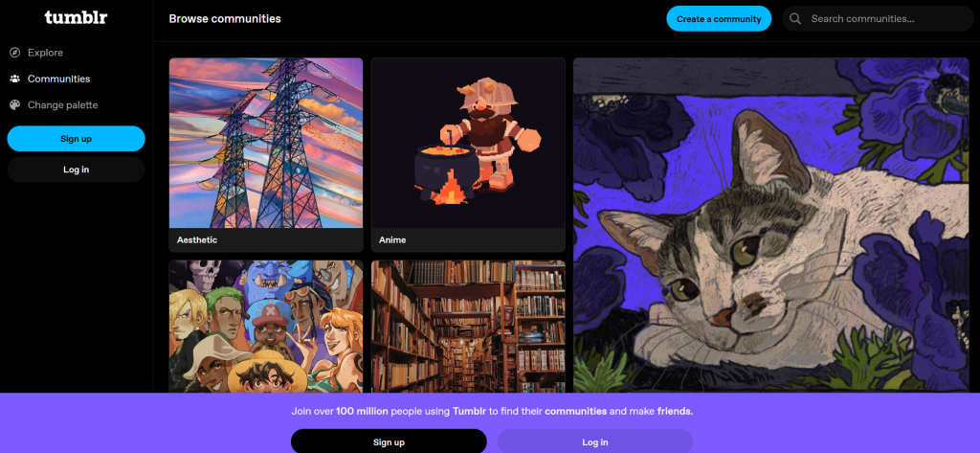Click Create a community button

tap(719, 19)
